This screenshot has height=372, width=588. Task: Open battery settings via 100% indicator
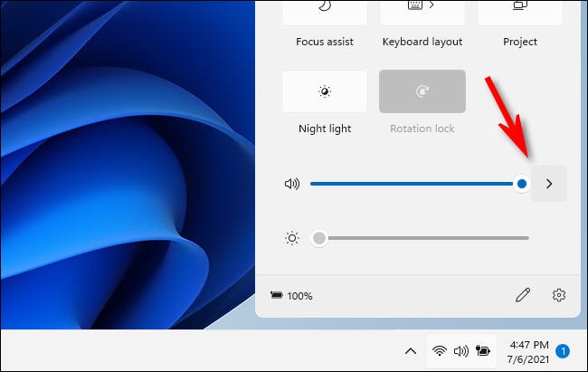(291, 296)
